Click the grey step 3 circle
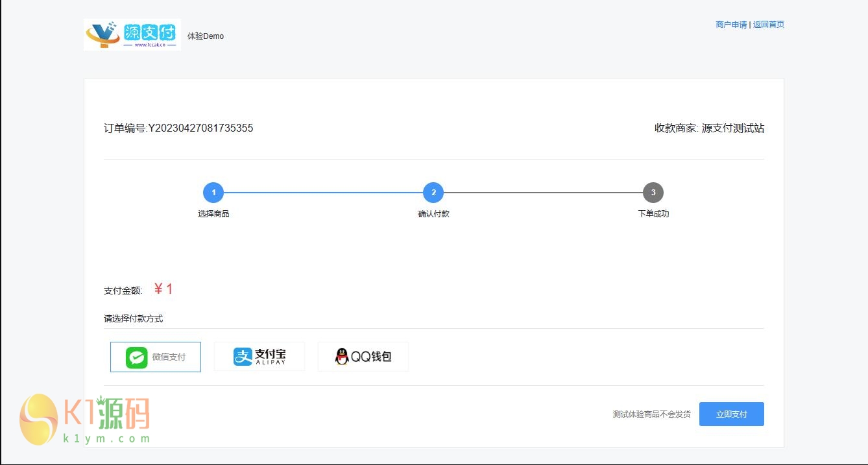This screenshot has height=465, width=868. point(653,193)
